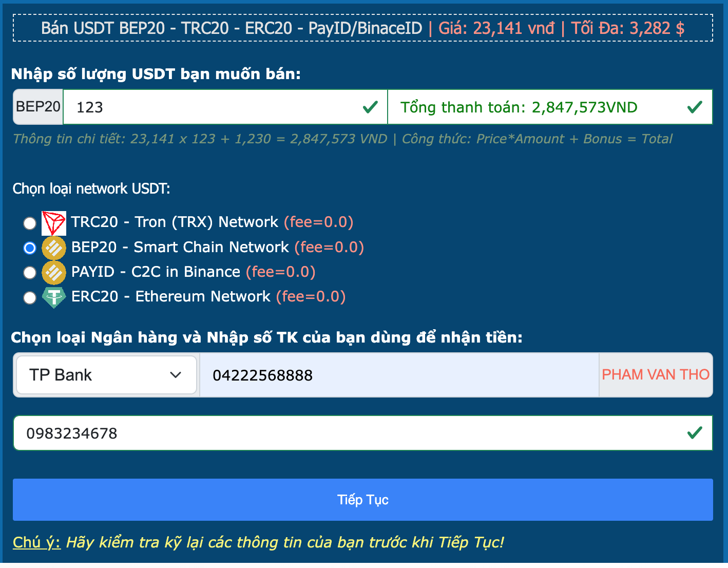Select the BEP20 Smart Chain radio button
The width and height of the screenshot is (728, 568).
tap(30, 248)
